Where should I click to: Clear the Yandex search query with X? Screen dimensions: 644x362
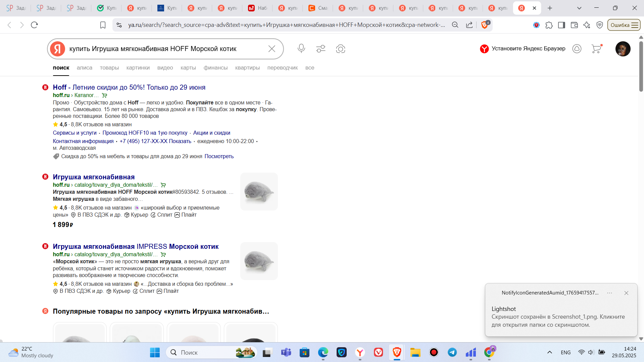[272, 49]
